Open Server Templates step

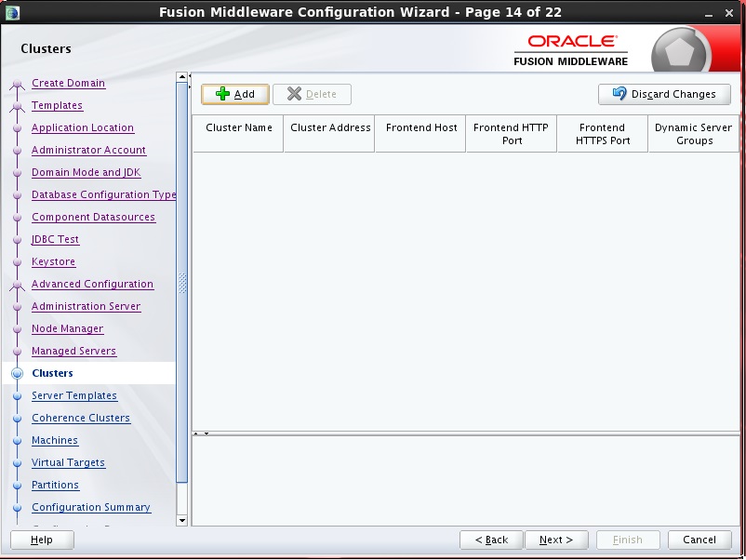[x=74, y=395]
